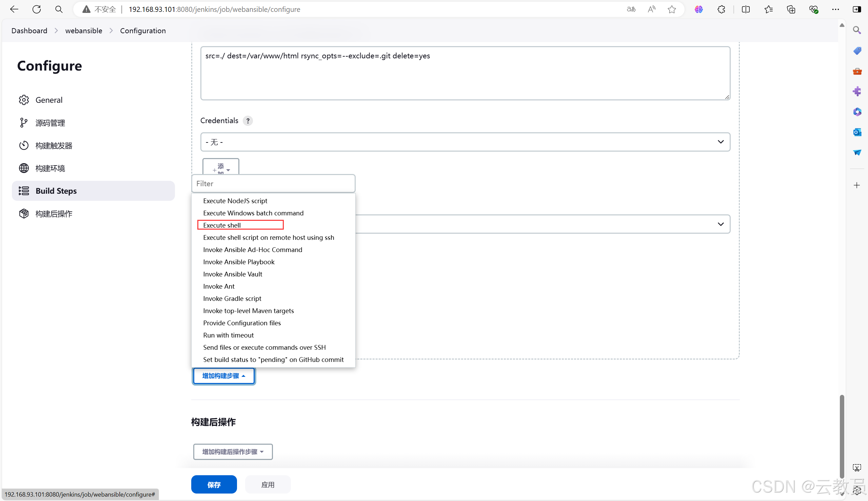This screenshot has height=501, width=868.
Task: Expand the 增加构建后操作步骤 dropdown
Action: click(233, 451)
